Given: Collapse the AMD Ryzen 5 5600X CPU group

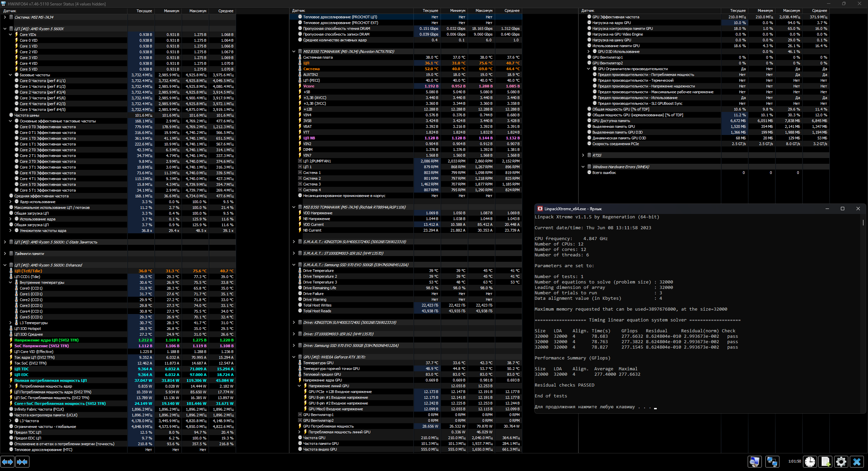Looking at the screenshot, I should point(5,29).
